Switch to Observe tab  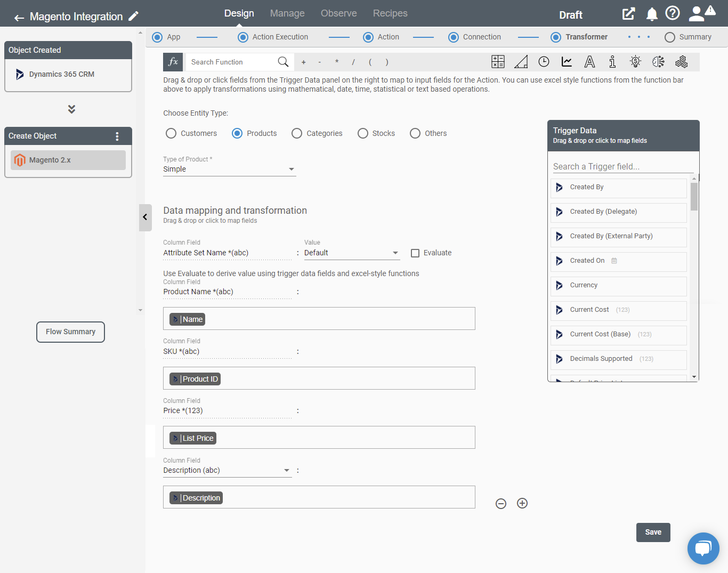pyautogui.click(x=339, y=13)
